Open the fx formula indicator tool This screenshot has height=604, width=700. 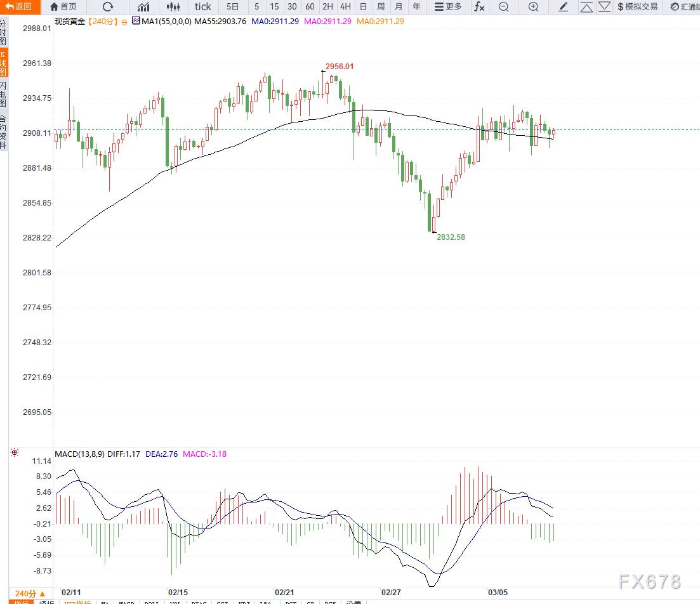[x=480, y=7]
